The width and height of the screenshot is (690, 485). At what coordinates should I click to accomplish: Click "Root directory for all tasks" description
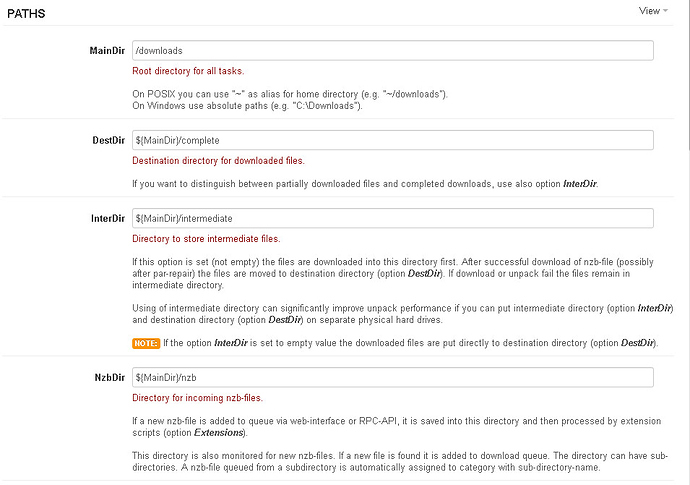coord(188,71)
